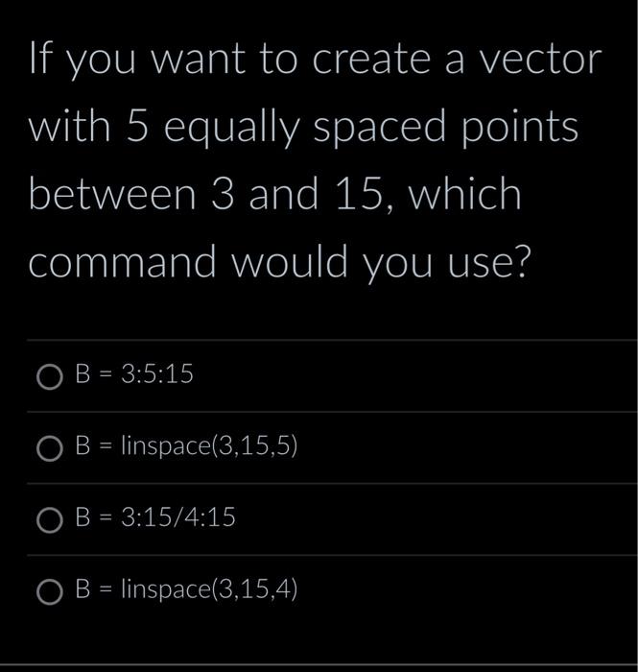Click the word 'equally' in the question

(231, 128)
